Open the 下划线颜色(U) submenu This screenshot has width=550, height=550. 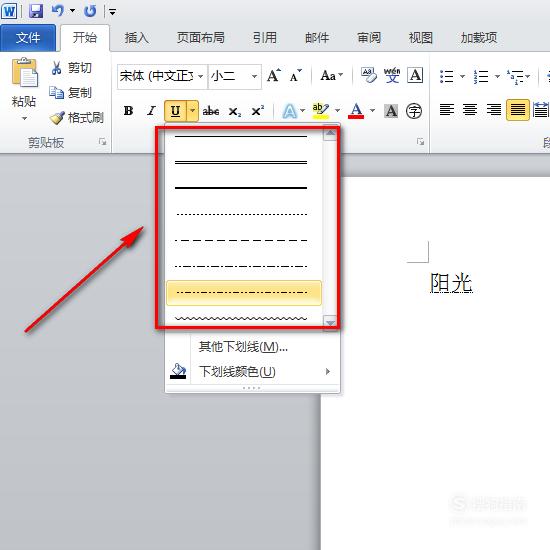coord(253,371)
